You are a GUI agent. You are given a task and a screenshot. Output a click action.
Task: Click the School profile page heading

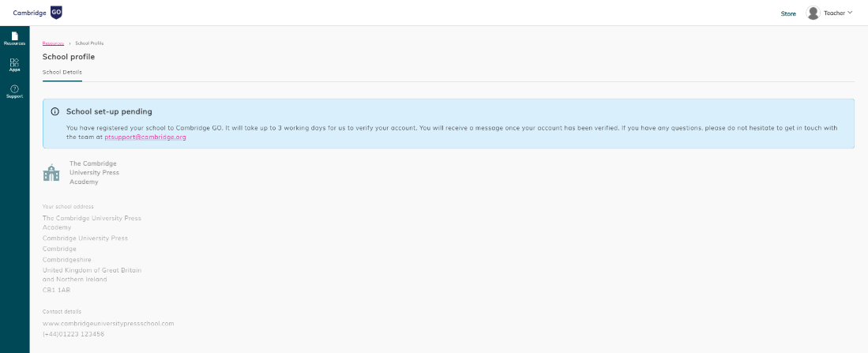(69, 57)
